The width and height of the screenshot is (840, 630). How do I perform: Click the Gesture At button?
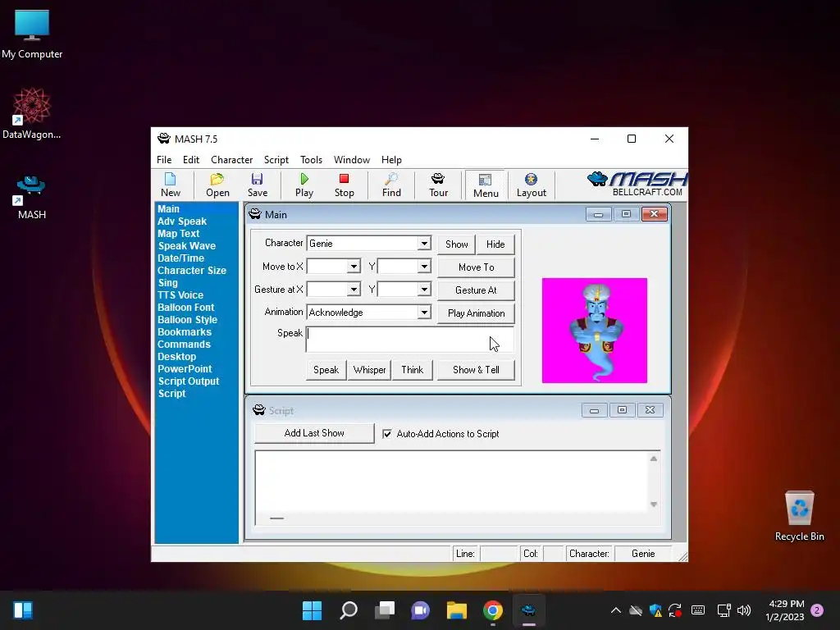[x=477, y=290]
